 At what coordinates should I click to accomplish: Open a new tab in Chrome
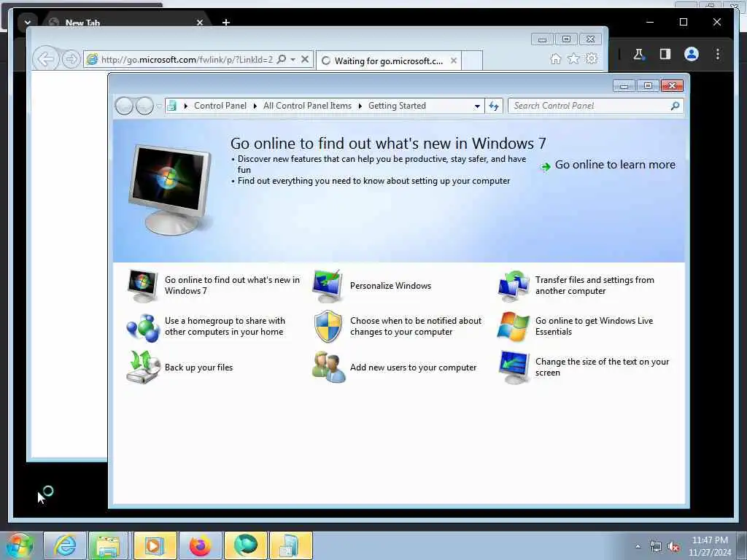(x=226, y=23)
